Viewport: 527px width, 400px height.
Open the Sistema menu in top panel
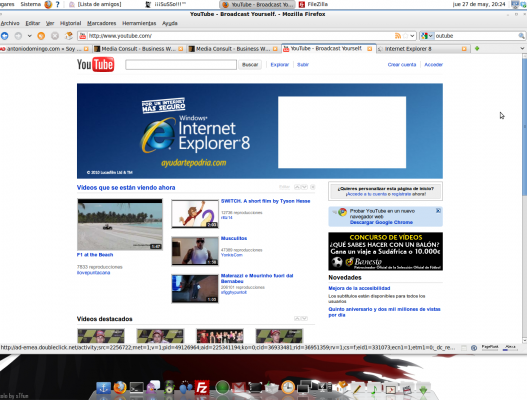(31, 4)
